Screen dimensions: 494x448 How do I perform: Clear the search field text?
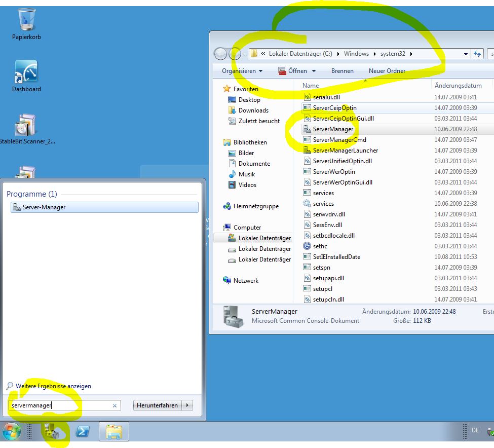point(115,406)
